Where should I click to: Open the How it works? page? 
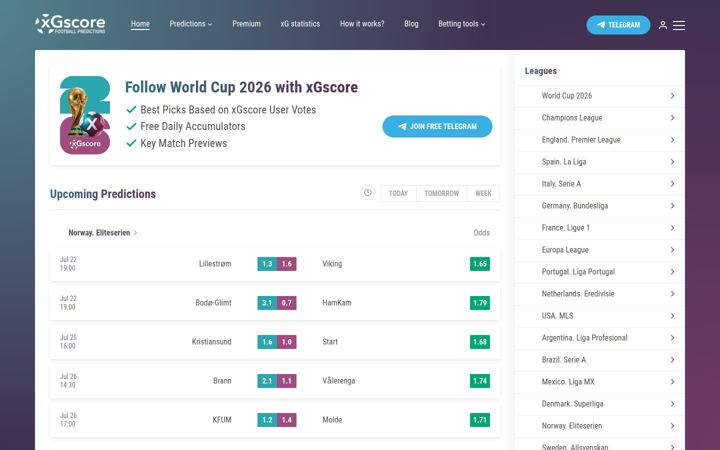click(x=362, y=24)
